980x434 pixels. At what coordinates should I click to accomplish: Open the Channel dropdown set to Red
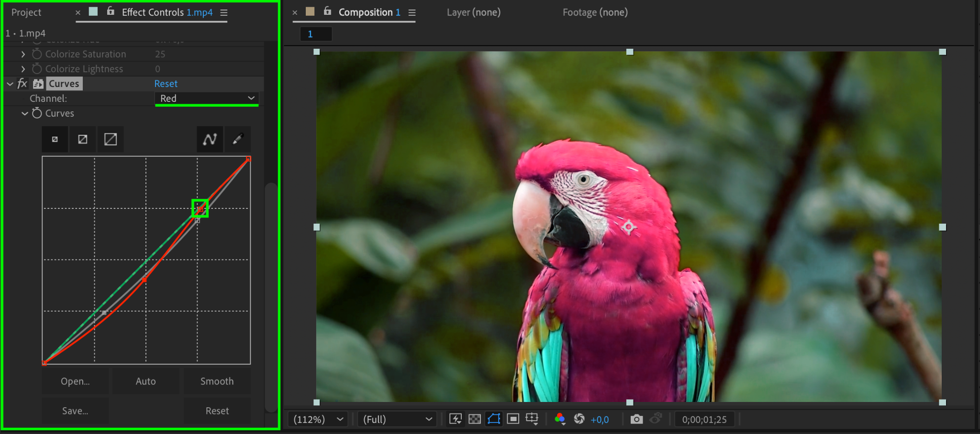coord(206,98)
